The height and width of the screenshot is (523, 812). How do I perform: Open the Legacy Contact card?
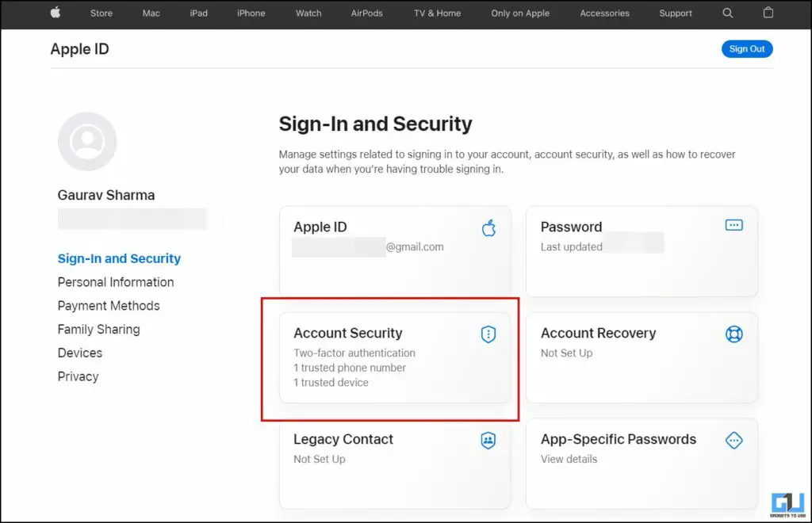(395, 464)
